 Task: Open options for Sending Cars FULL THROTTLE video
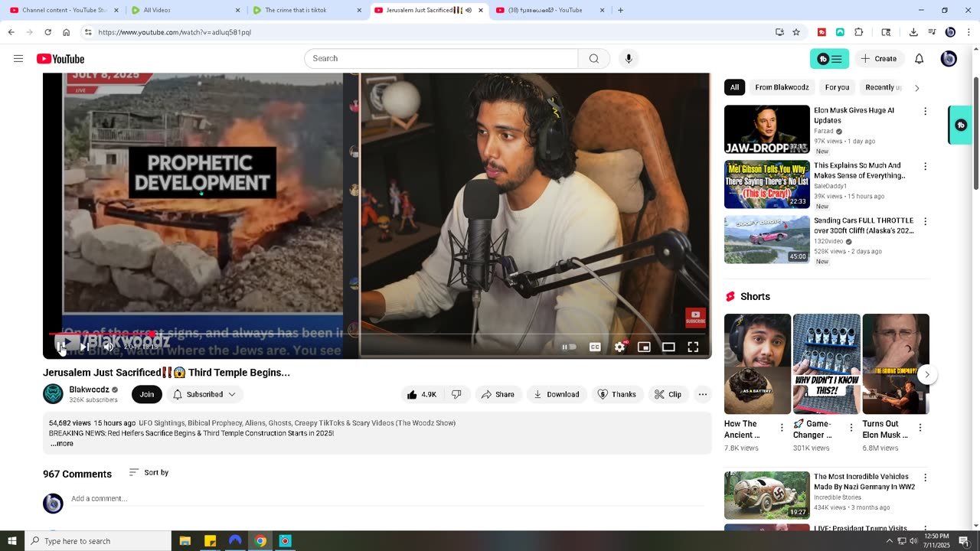(x=925, y=221)
